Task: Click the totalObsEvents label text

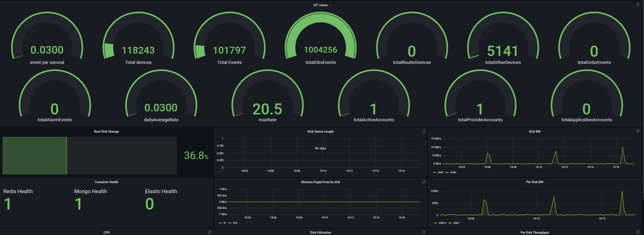Action: point(321,63)
